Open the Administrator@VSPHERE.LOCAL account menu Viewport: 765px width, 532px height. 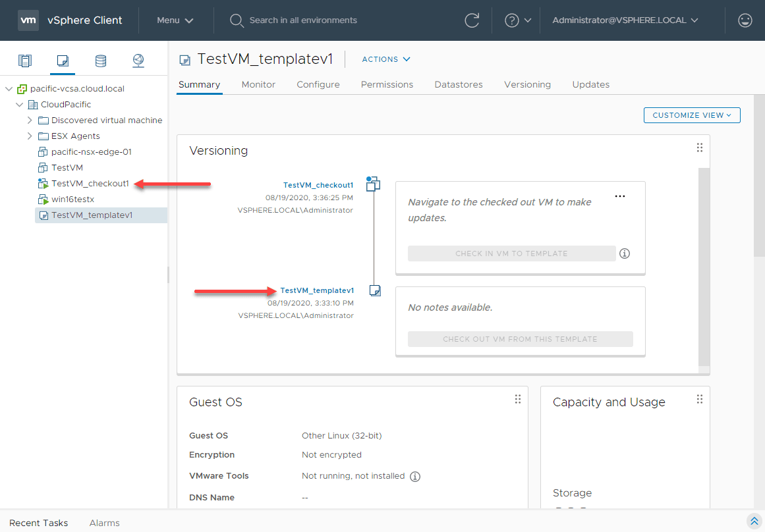pos(625,20)
